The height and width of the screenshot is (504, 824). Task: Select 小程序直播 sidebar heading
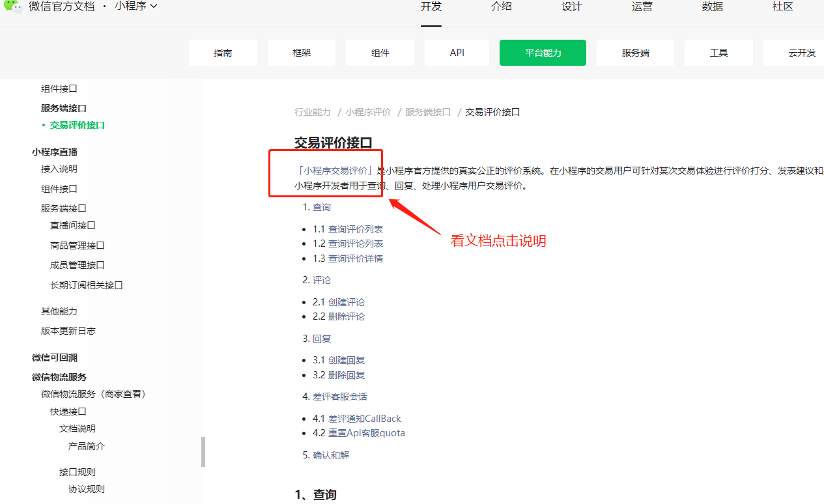pos(55,152)
